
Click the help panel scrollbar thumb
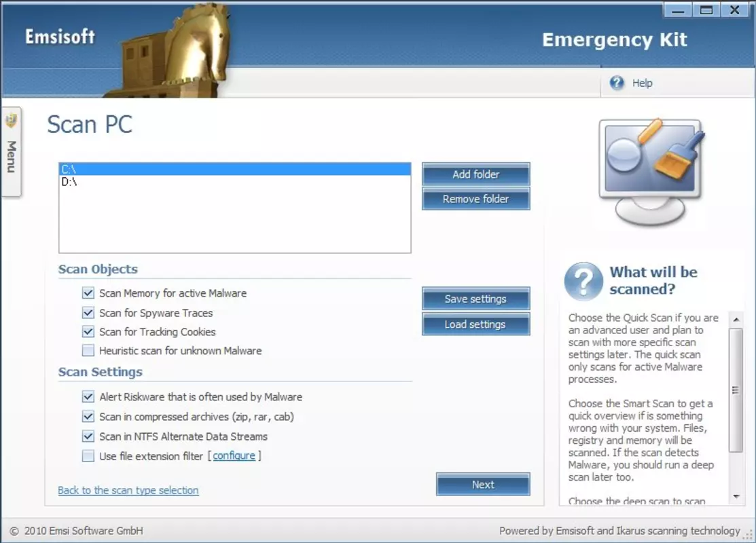(736, 390)
